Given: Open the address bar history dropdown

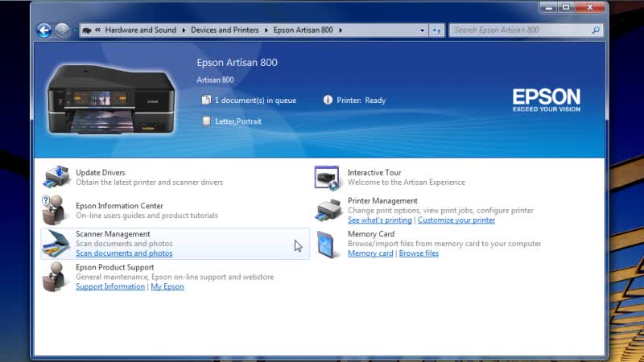Looking at the screenshot, I should pyautogui.click(x=422, y=31).
